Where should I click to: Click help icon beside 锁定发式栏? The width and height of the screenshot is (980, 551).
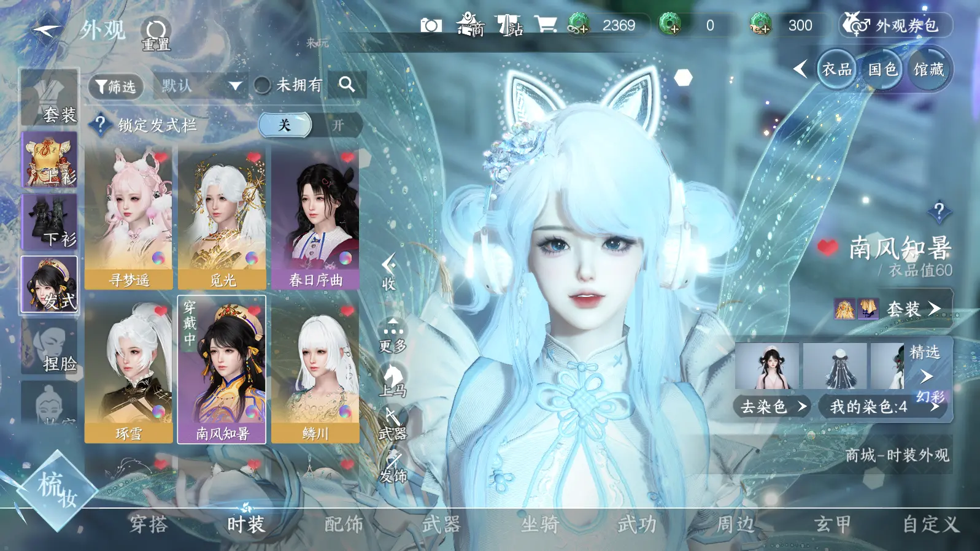click(x=100, y=125)
